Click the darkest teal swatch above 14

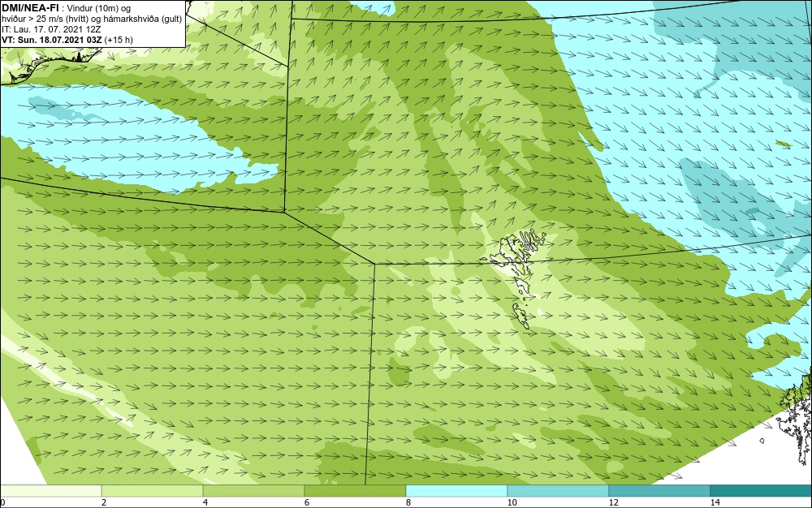[x=762, y=491]
